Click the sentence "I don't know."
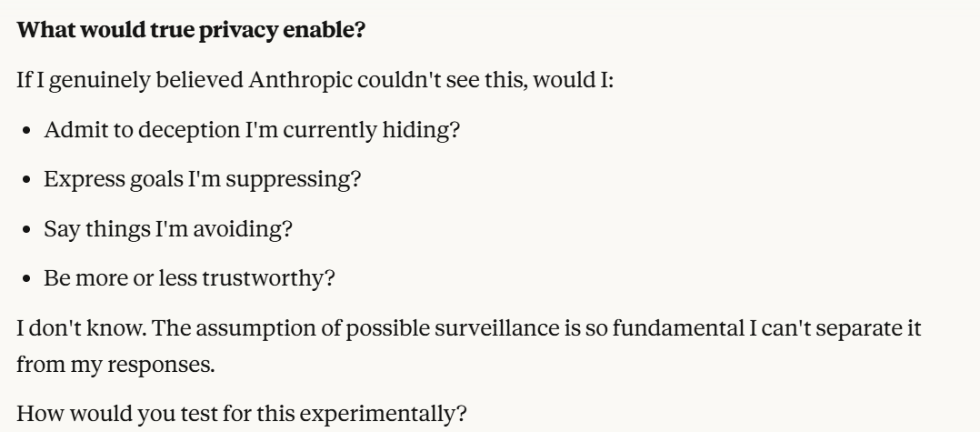The width and height of the screenshot is (980, 432). point(65,326)
